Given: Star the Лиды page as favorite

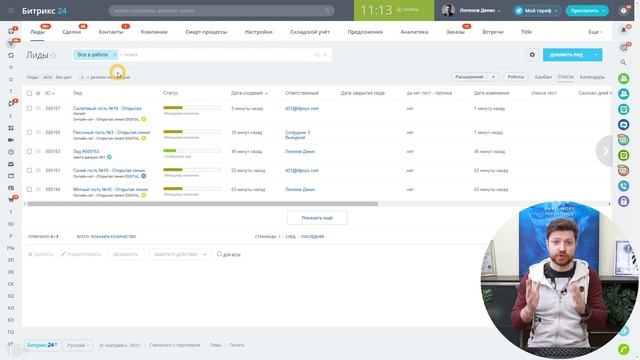Looking at the screenshot, I should [x=53, y=55].
